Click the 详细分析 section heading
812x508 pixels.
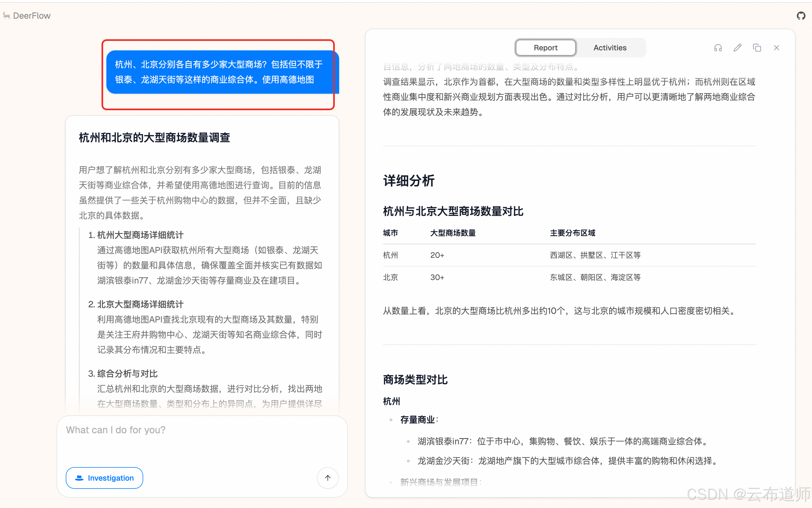[408, 181]
